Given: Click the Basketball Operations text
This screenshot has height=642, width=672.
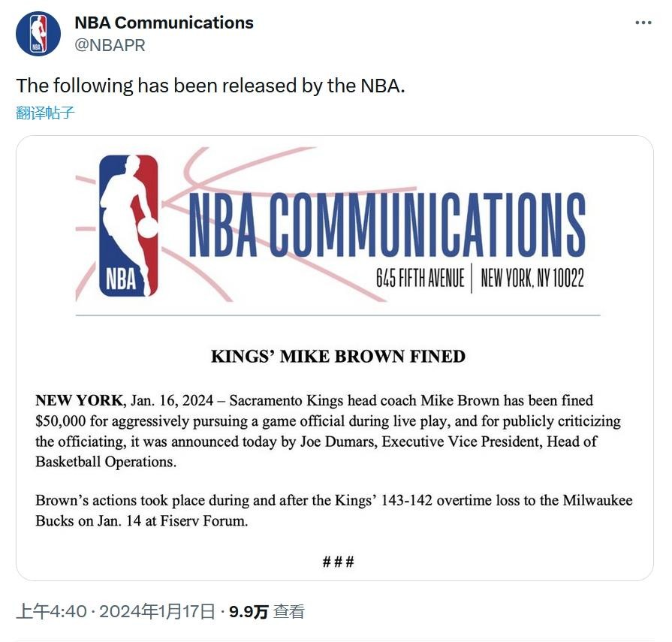Looking at the screenshot, I should [106, 462].
